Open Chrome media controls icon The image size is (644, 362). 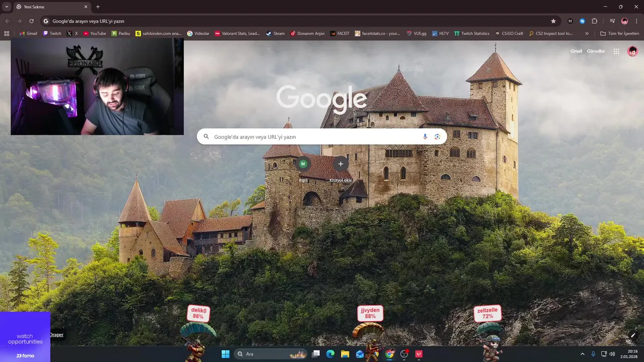612,21
